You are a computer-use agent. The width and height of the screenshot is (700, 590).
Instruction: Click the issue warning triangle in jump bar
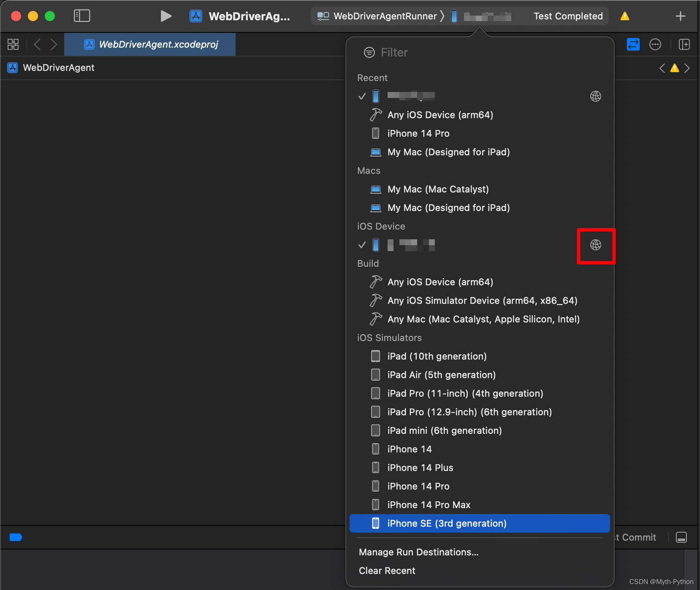click(675, 68)
